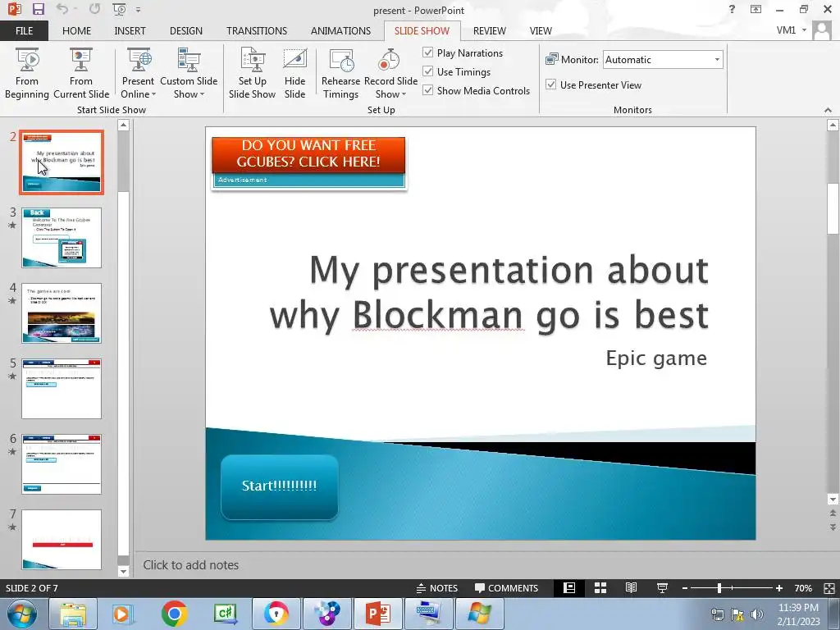Toggle Show Media Controls checkbox

coord(428,90)
